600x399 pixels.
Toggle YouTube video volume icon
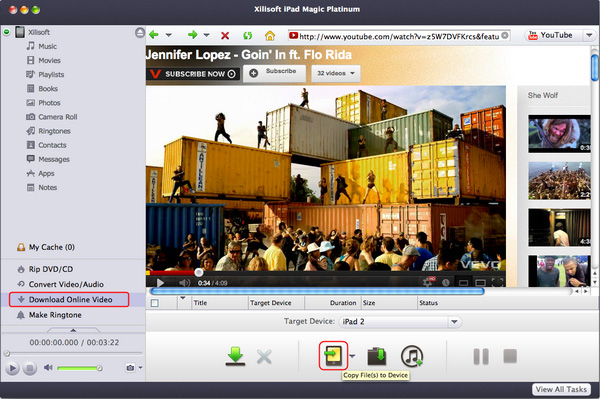point(184,283)
